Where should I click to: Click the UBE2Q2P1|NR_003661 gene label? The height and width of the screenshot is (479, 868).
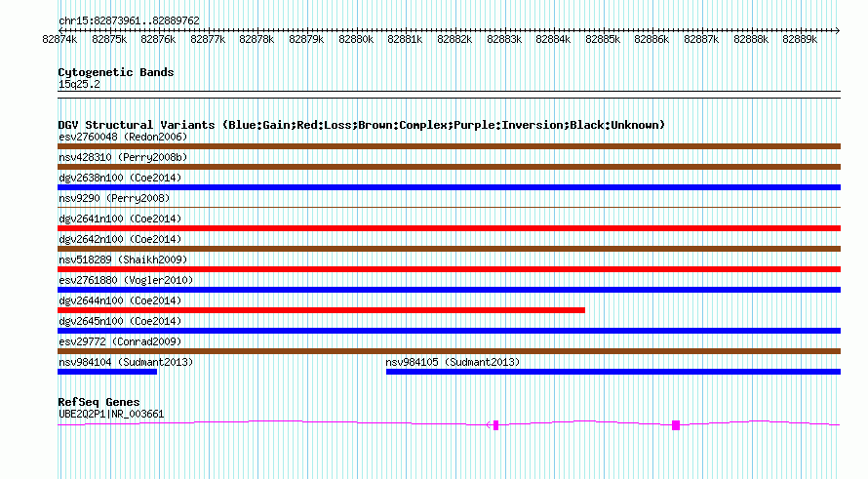[x=111, y=415]
